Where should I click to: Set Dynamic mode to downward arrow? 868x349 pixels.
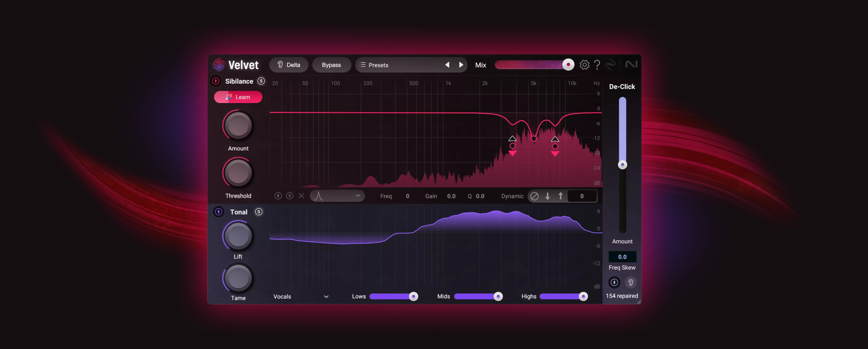pyautogui.click(x=548, y=196)
